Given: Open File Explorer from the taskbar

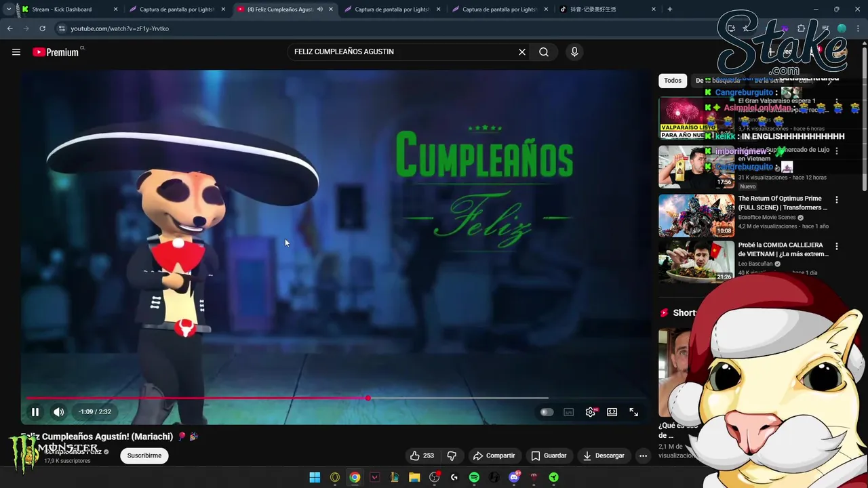Looking at the screenshot, I should (x=414, y=477).
